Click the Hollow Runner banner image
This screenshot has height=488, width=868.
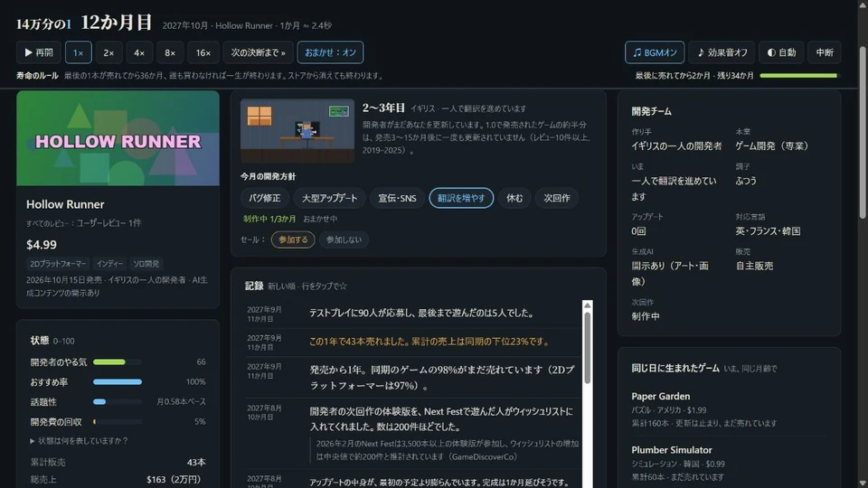click(x=118, y=138)
